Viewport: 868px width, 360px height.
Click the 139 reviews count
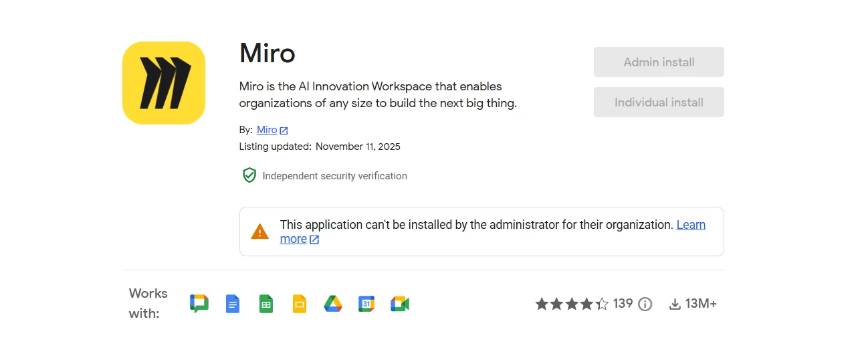pyautogui.click(x=623, y=304)
